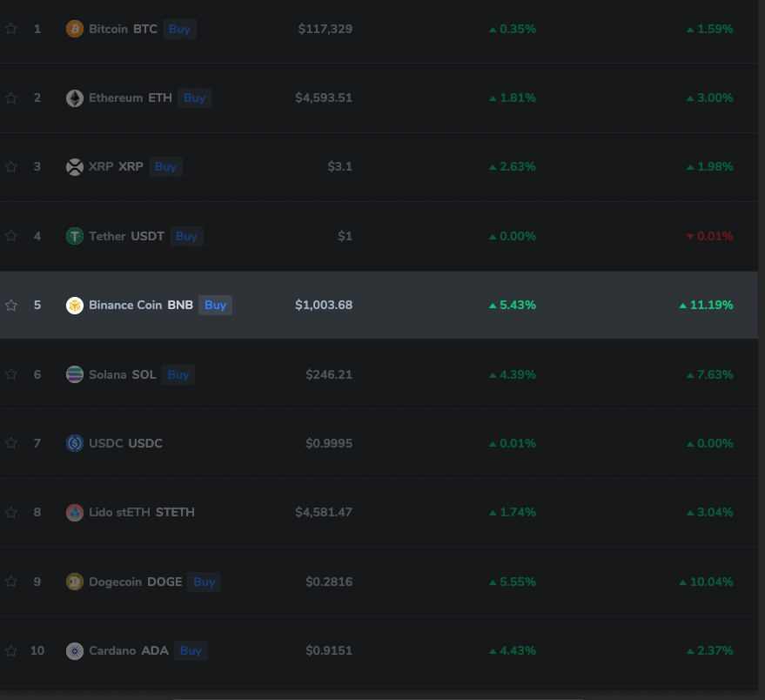Click the XRP logo icon
The height and width of the screenshot is (700, 765).
74,166
